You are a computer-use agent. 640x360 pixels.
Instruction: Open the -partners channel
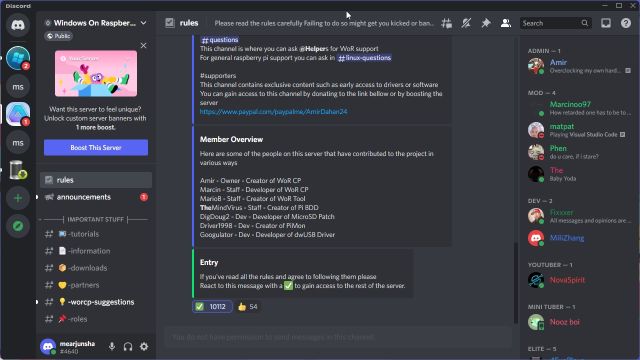pos(96,285)
